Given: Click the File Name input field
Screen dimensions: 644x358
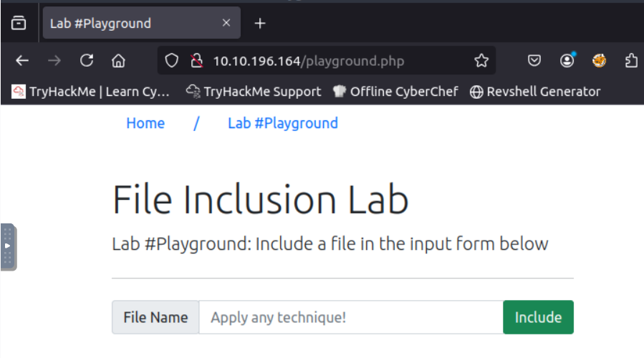Looking at the screenshot, I should click(x=351, y=317).
